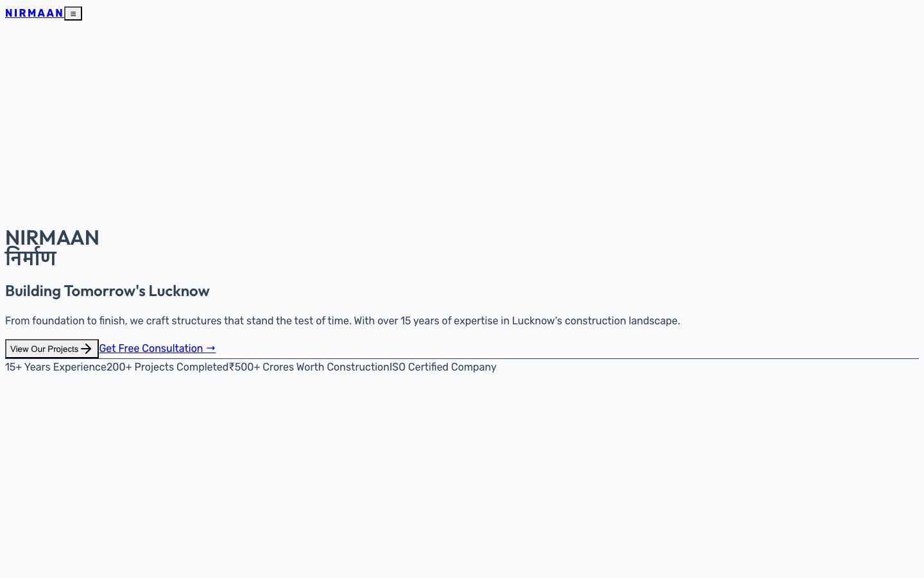Image resolution: width=924 pixels, height=578 pixels.
Task: Click the "15 years of expertise" phrase
Action: tap(449, 320)
